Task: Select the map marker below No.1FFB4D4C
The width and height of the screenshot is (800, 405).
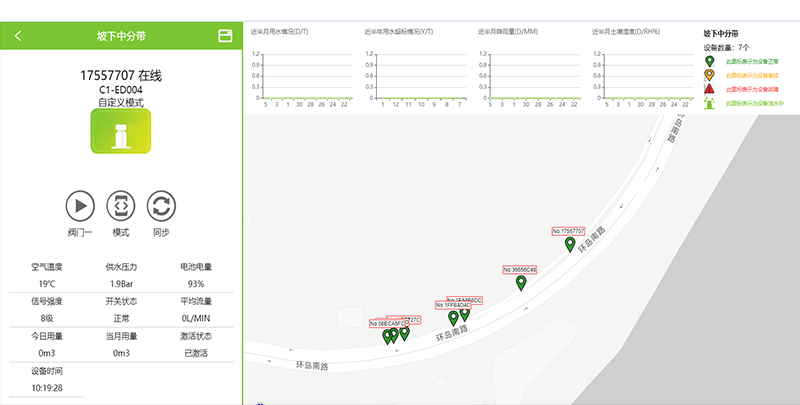Action: [x=453, y=318]
